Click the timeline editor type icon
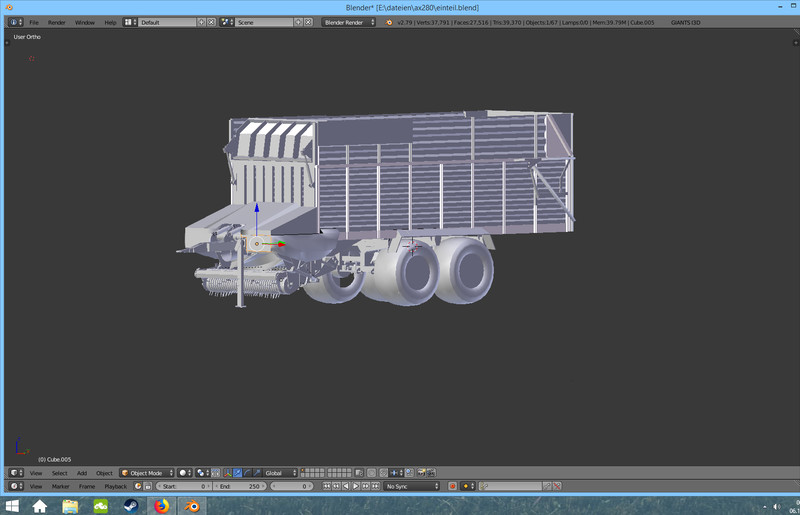Image resolution: width=800 pixels, height=515 pixels. point(15,486)
